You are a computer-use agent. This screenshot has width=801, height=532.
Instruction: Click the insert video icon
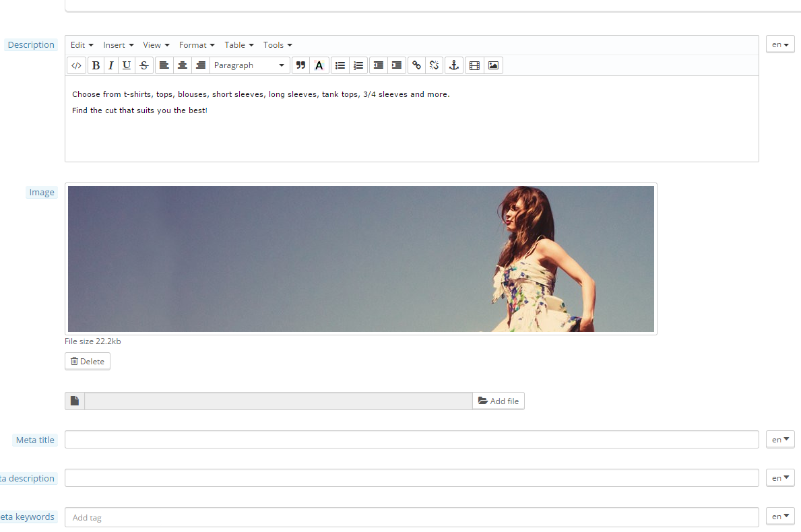pos(475,65)
